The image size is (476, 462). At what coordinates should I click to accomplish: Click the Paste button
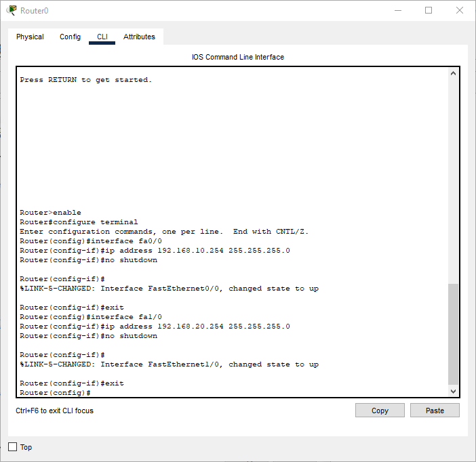coord(435,411)
